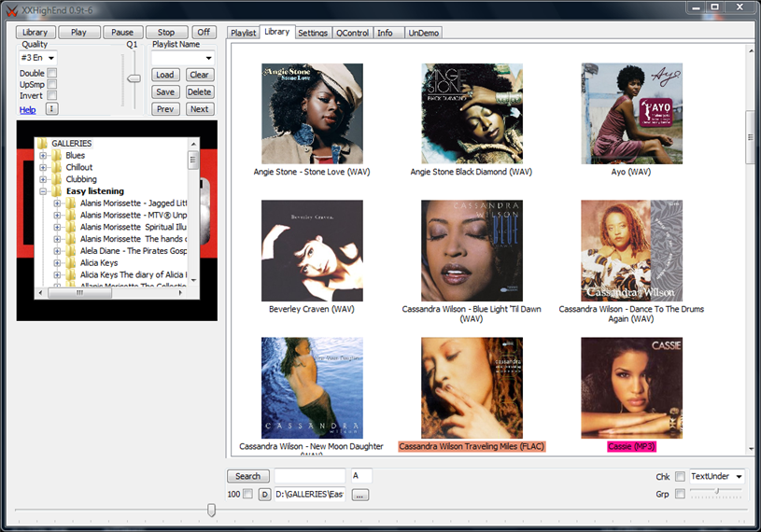The width and height of the screenshot is (761, 532).
Task: Open the TextUnder dropdown
Action: (x=717, y=477)
